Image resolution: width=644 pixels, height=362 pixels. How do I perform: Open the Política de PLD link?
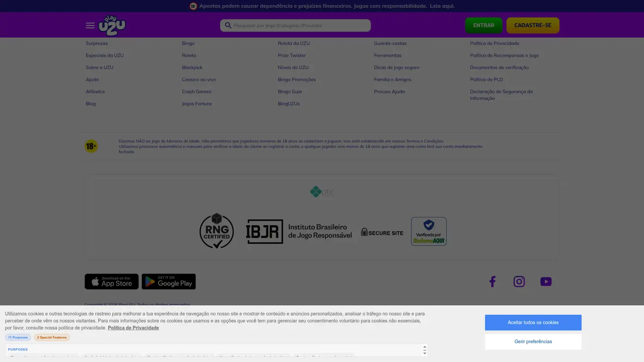pos(487,80)
